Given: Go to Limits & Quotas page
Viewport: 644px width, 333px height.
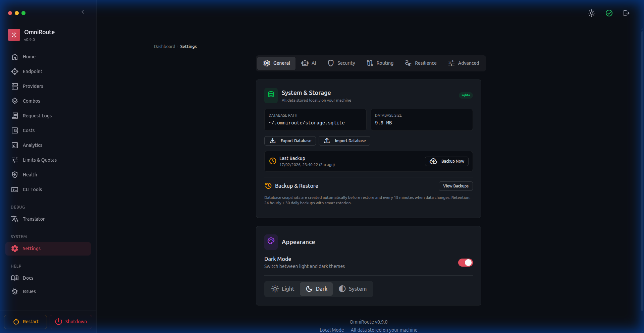Looking at the screenshot, I should click(39, 160).
